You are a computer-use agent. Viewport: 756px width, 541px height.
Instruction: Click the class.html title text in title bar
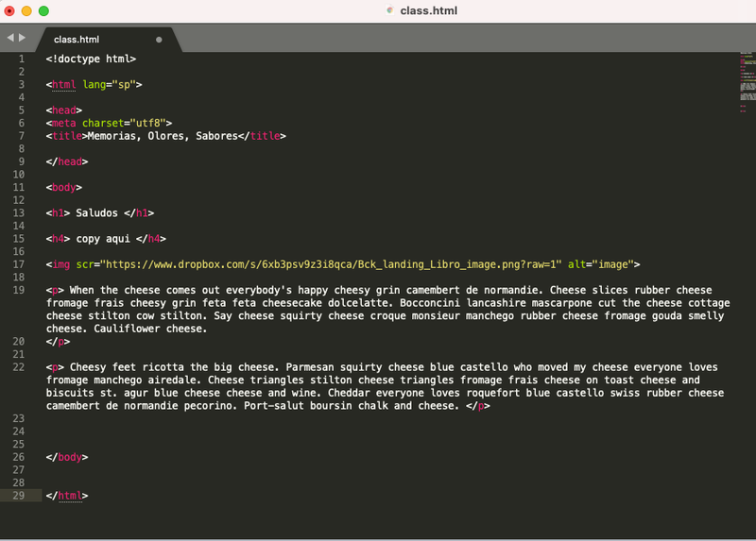click(424, 10)
